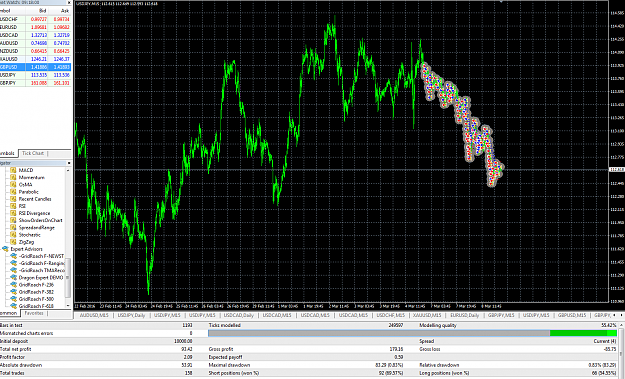Click the OsMA indicator icon
The width and height of the screenshot is (625, 379).
(13, 185)
